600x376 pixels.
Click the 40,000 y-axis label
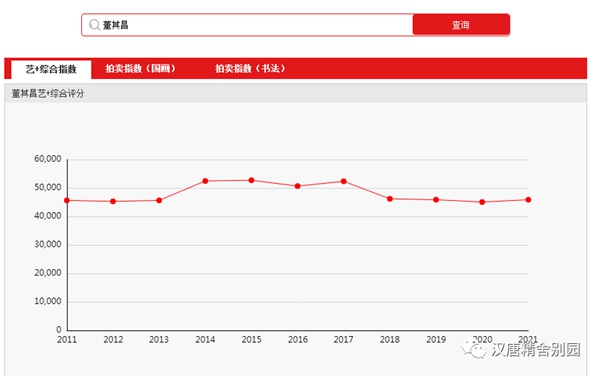tap(47, 216)
